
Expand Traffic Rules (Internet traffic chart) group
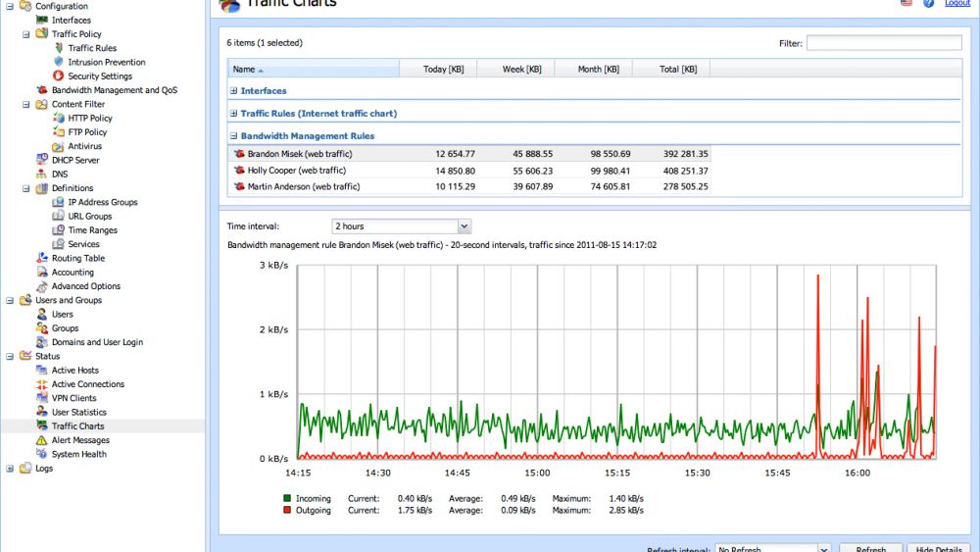233,114
